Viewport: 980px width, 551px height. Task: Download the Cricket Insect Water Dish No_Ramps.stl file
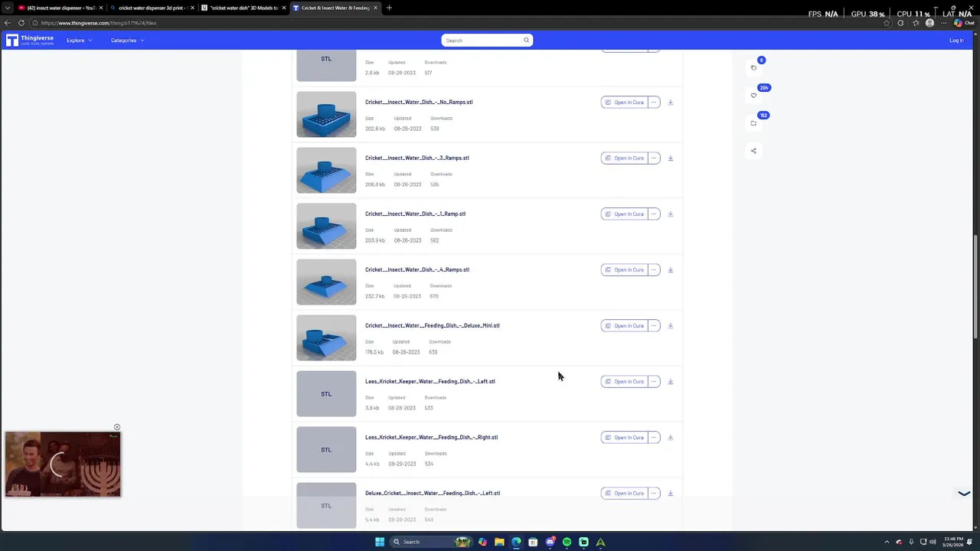(x=670, y=102)
